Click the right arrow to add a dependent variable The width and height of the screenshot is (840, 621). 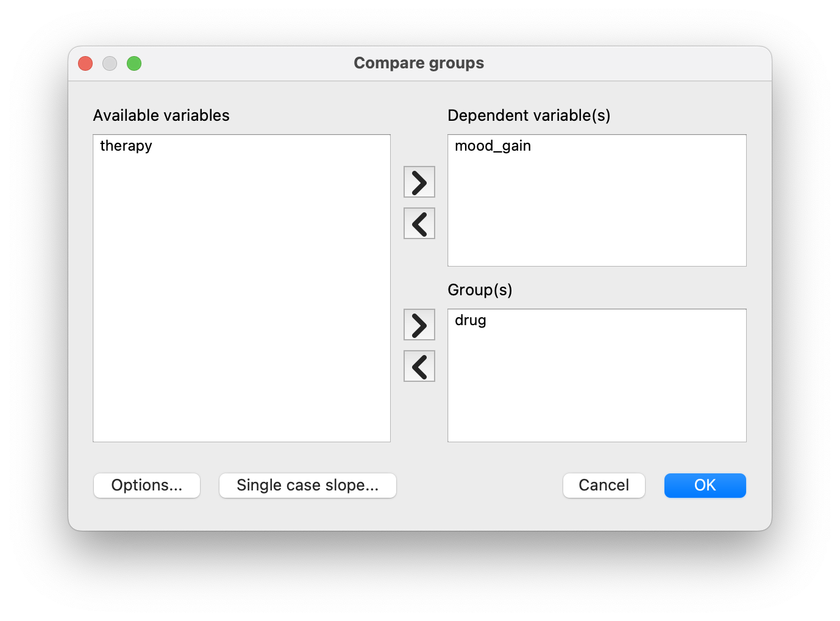coord(419,181)
